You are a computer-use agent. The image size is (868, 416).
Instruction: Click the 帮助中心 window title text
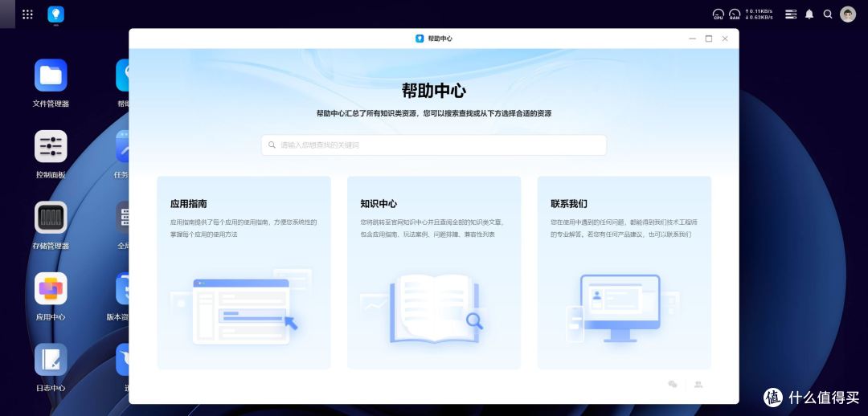tap(440, 39)
